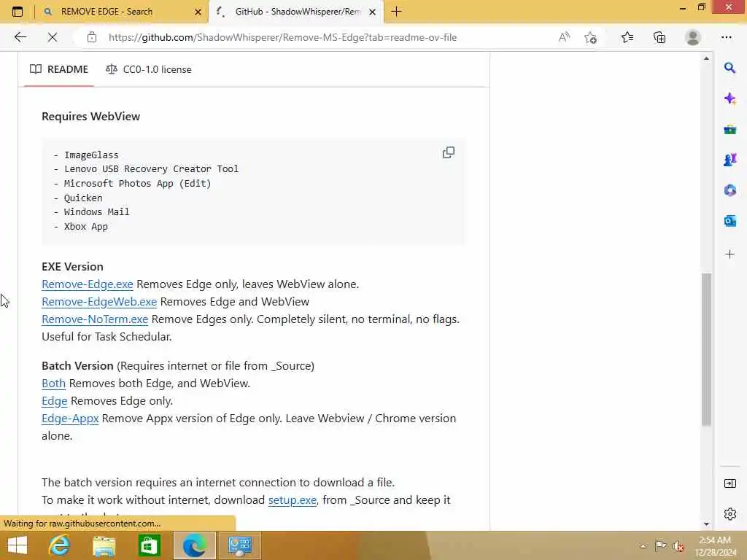Screen dimensions: 747x560
Task: Open the Windows Start button
Action: coord(18,545)
